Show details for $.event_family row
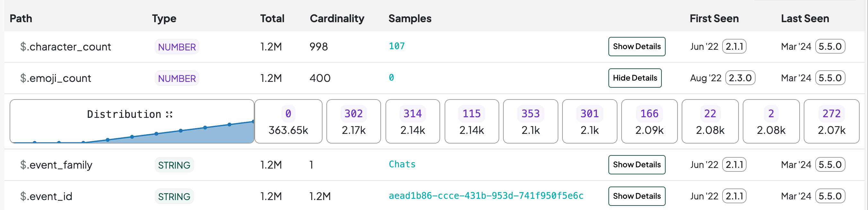The height and width of the screenshot is (210, 868). [x=636, y=165]
